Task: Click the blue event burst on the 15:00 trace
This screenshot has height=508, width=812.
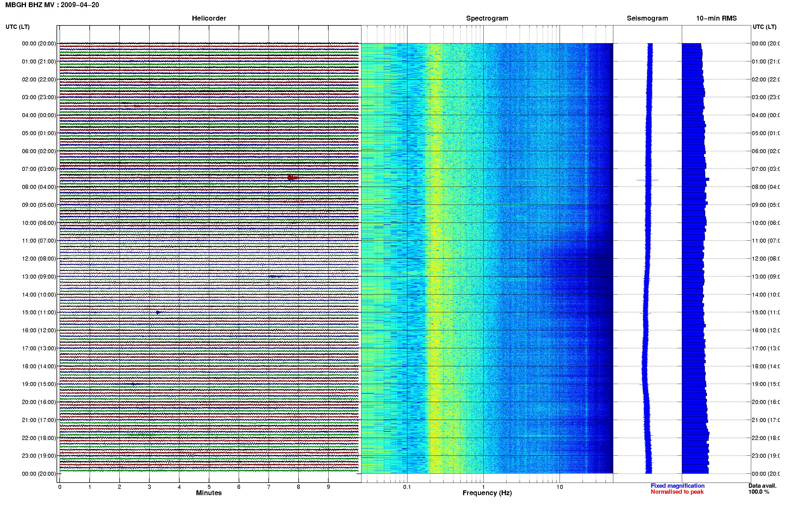Action: (x=158, y=313)
